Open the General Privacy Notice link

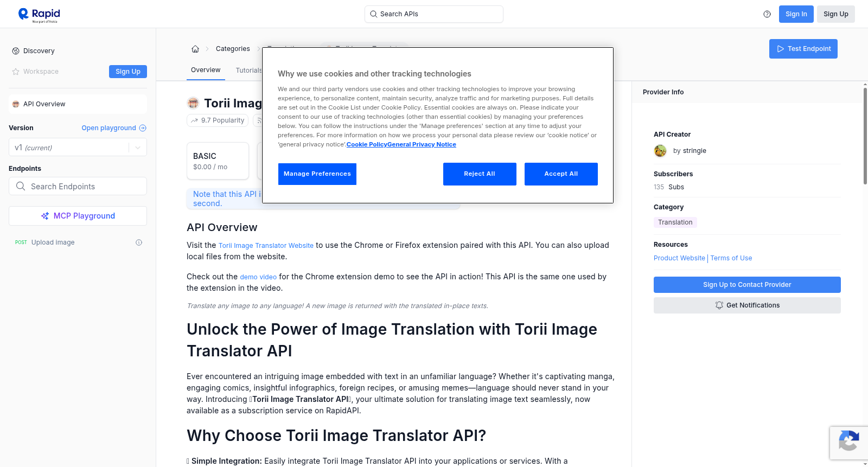click(422, 145)
